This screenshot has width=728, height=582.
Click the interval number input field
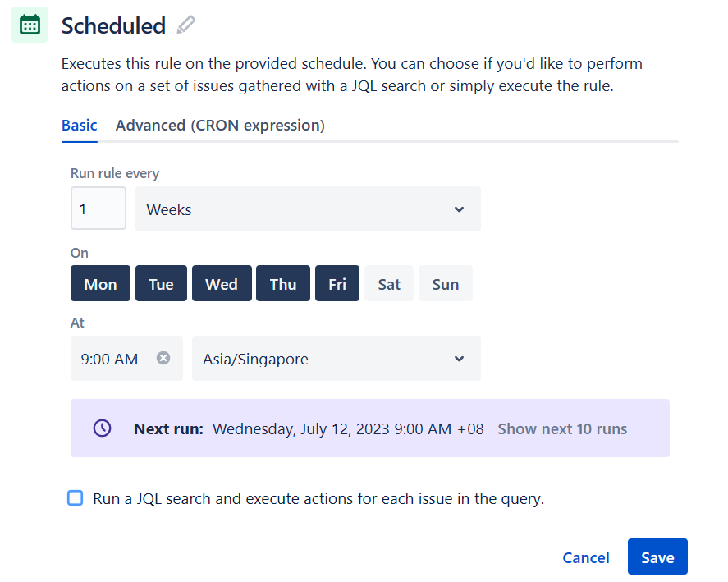98,209
